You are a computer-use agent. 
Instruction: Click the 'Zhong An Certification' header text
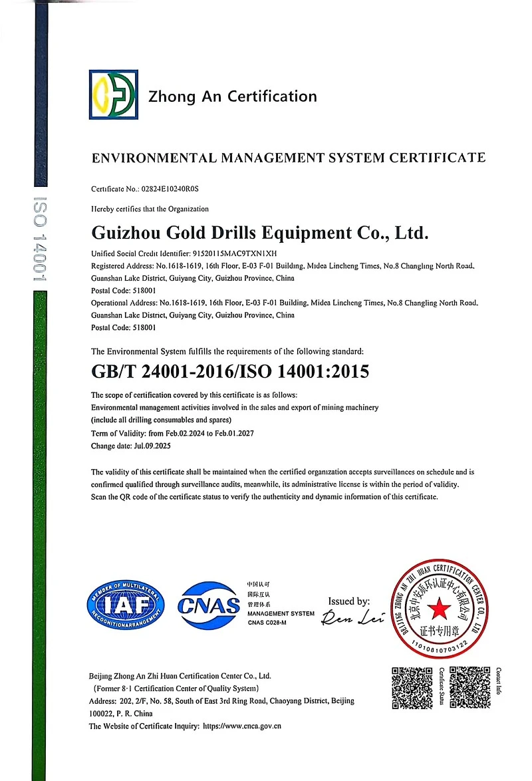pyautogui.click(x=233, y=96)
